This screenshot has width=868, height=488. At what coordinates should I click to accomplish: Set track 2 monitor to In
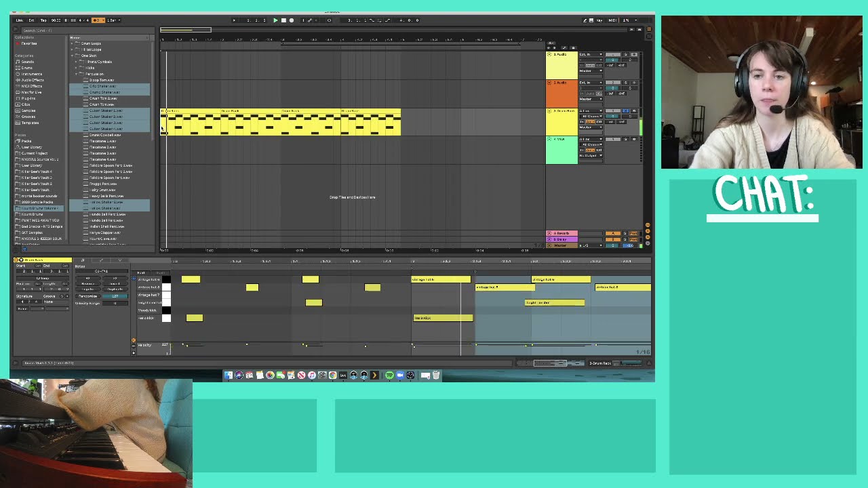(x=583, y=94)
